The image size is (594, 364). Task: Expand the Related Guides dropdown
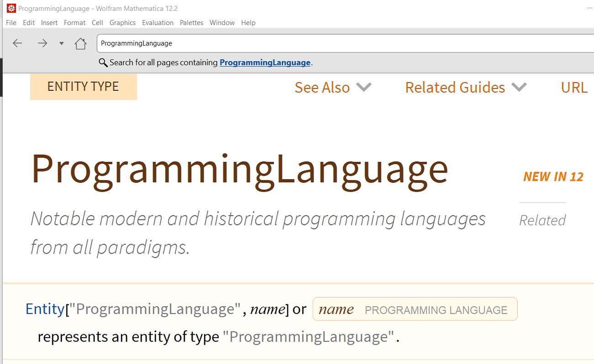pyautogui.click(x=466, y=87)
